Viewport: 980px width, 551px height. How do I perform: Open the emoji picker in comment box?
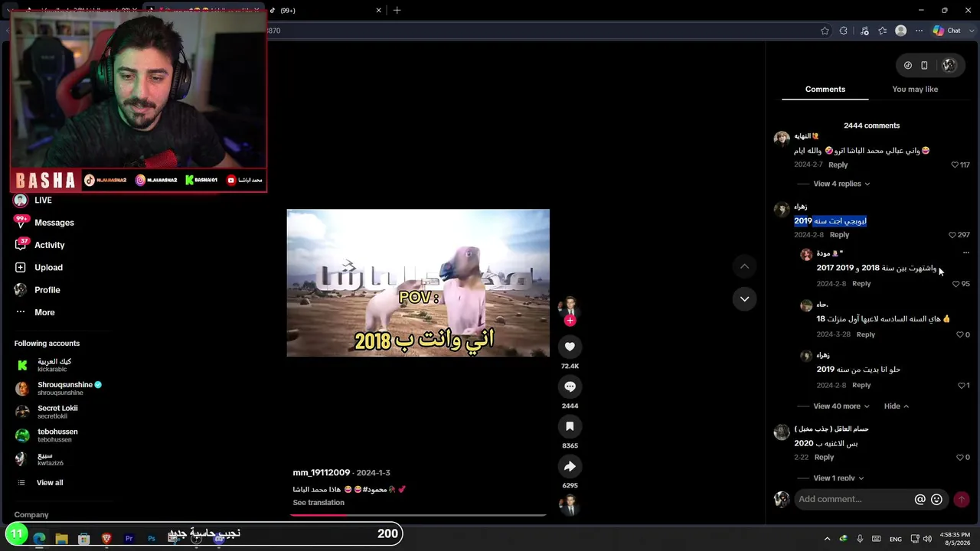tap(936, 499)
